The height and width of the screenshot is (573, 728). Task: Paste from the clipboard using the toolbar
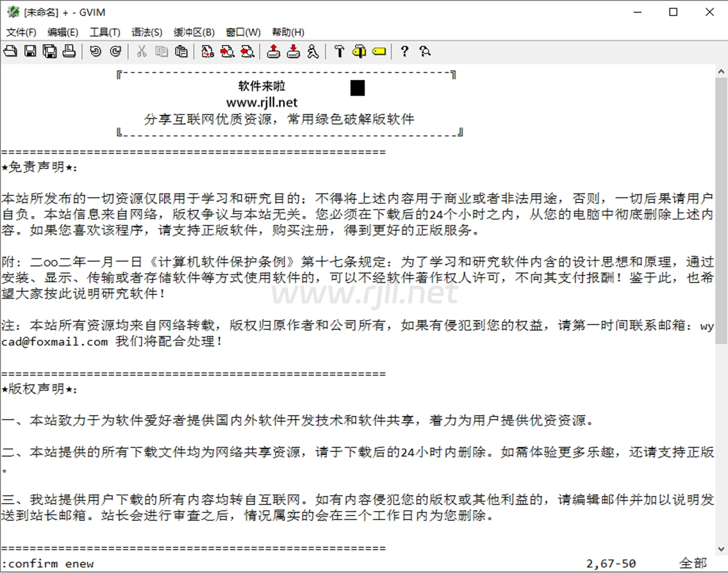pos(181,52)
